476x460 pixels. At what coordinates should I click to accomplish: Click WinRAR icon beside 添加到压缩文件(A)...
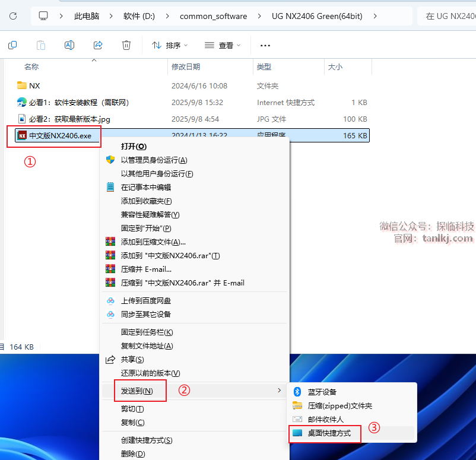point(110,242)
